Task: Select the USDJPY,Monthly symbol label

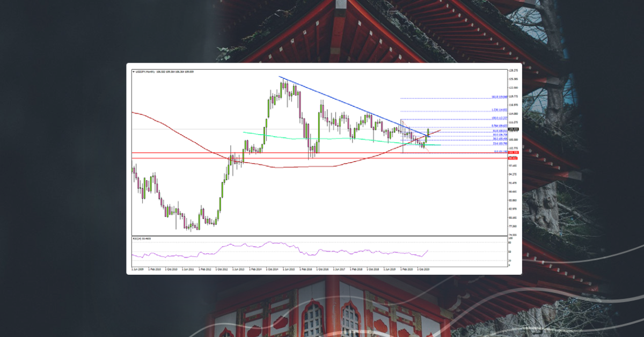Action: click(x=144, y=71)
